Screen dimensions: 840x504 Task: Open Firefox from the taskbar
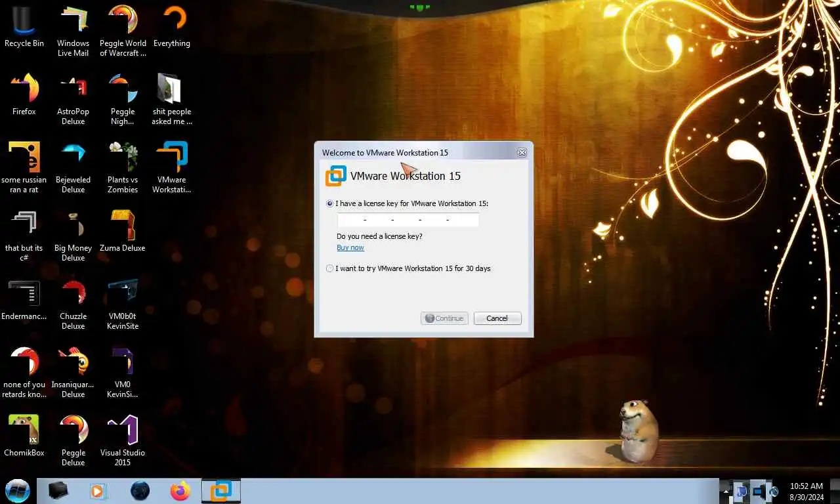tap(179, 490)
